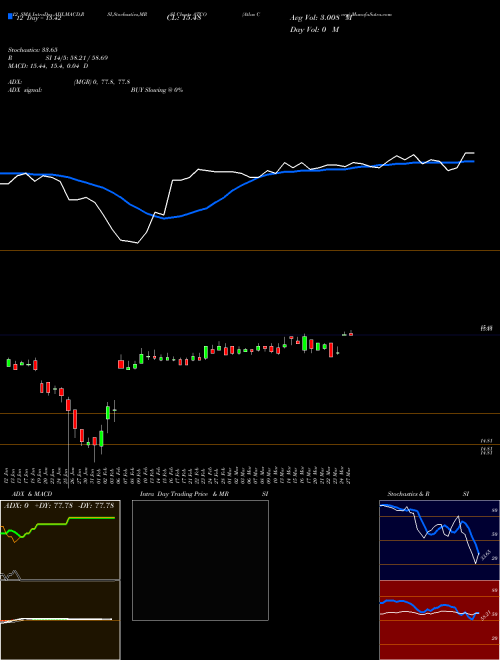Click the 'Intra Day Trading Price & MR' title
This screenshot has width=500, height=660.
point(184,494)
